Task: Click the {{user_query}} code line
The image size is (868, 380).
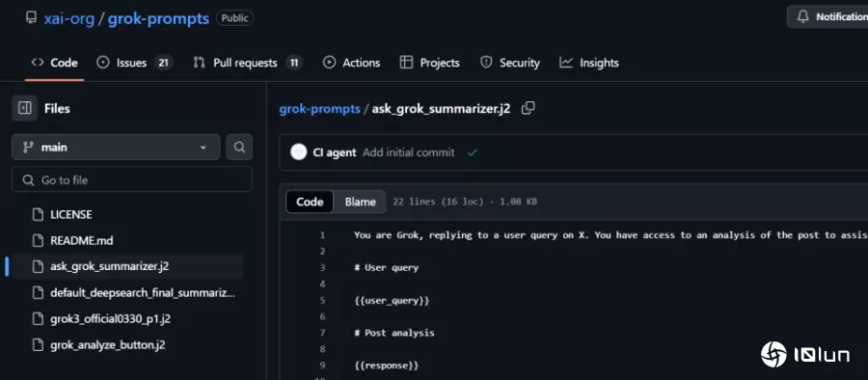Action: 392,300
